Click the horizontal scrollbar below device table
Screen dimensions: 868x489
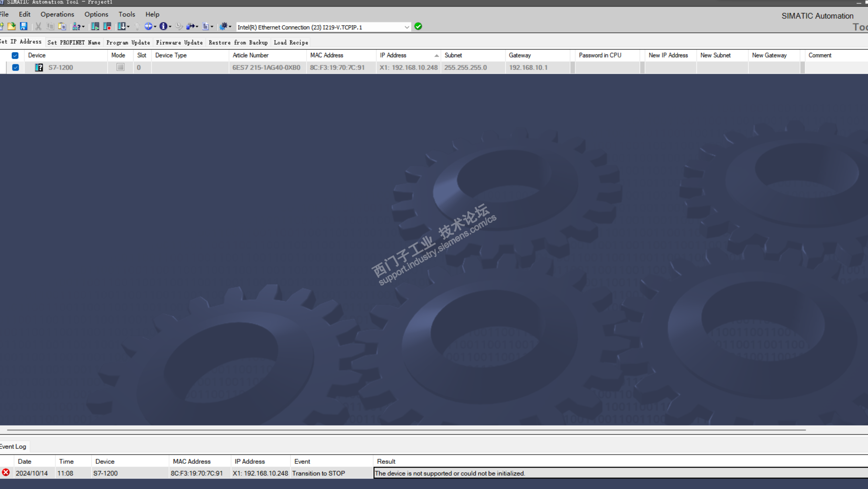click(x=406, y=430)
